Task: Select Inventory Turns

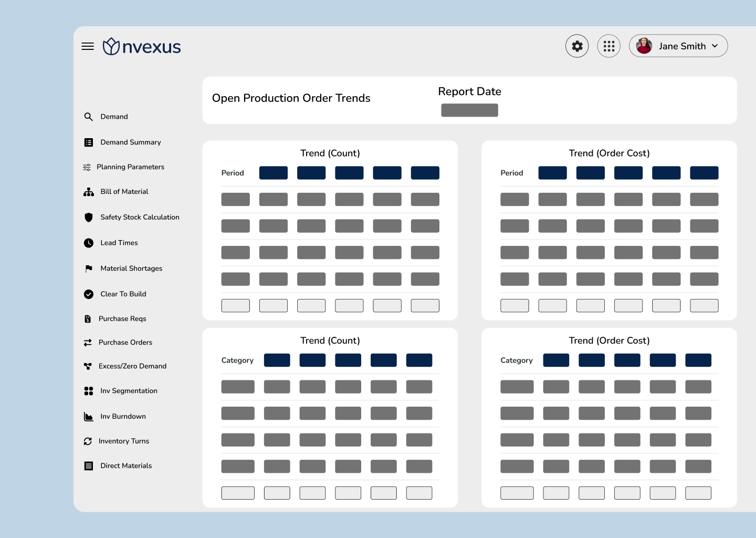Action: coord(124,441)
